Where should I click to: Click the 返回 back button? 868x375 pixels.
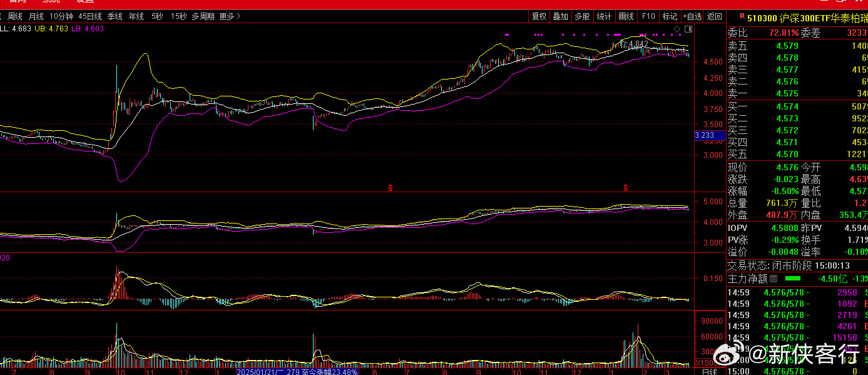[714, 16]
